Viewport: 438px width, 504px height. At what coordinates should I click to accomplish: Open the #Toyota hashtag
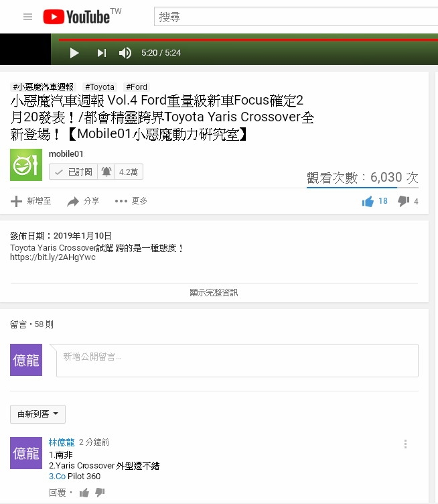tap(100, 86)
